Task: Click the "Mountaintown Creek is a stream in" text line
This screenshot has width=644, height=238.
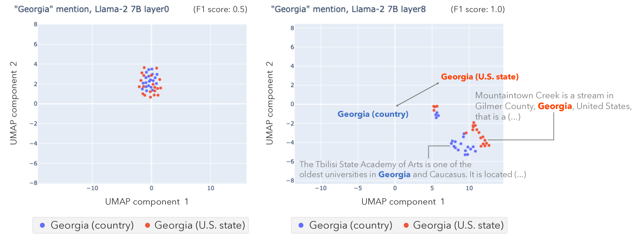Action: click(544, 95)
